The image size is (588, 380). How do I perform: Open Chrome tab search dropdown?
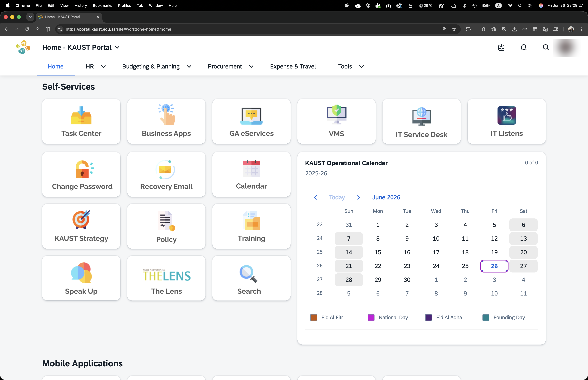(x=30, y=17)
